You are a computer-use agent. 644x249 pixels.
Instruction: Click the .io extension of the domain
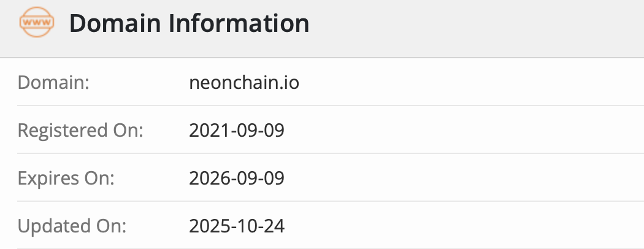pos(290,82)
